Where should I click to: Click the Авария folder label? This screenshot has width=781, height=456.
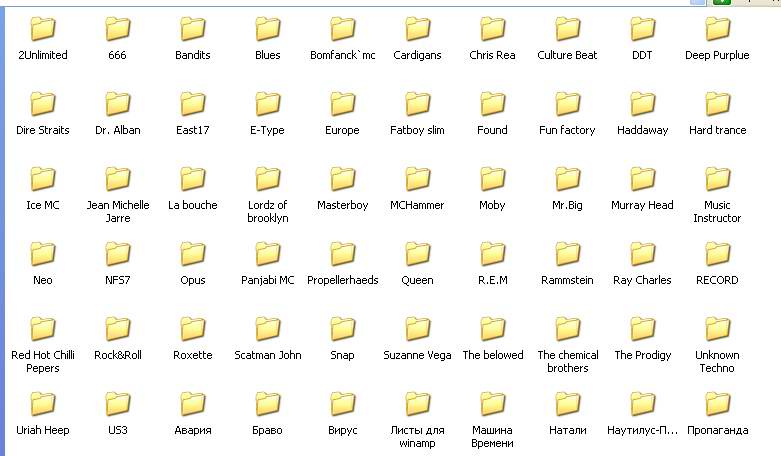[x=193, y=431]
